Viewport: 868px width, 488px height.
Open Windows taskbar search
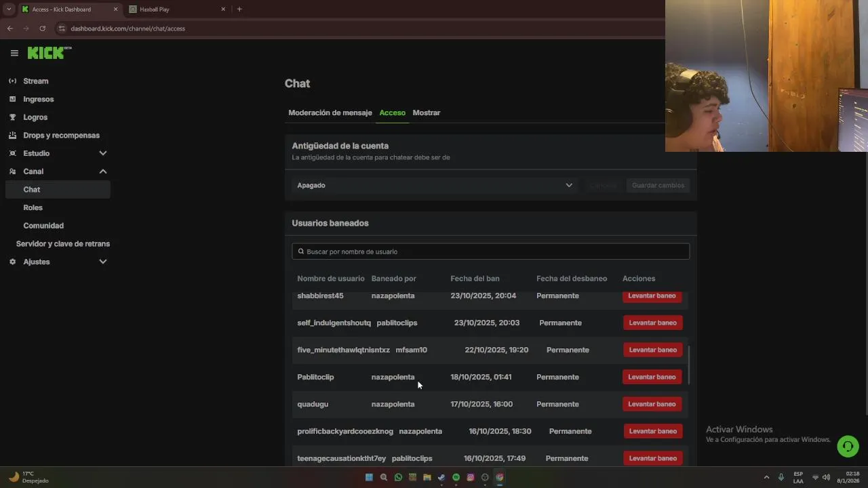pos(384,477)
